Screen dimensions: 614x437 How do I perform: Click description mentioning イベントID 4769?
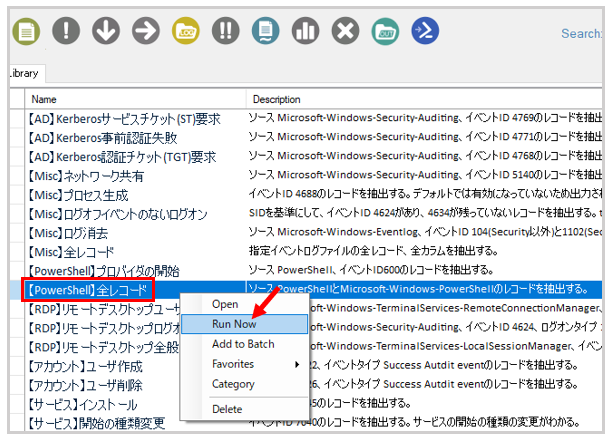pyautogui.click(x=425, y=117)
